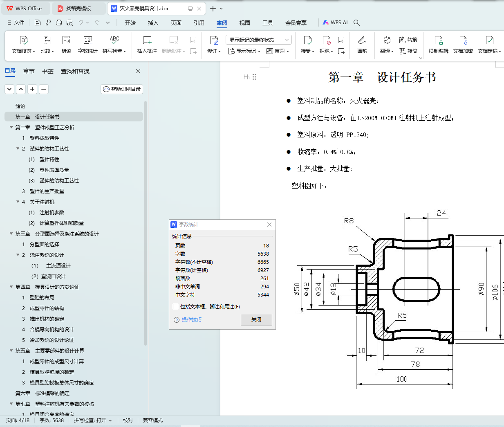The width and height of the screenshot is (504, 427).
Task: Close the navigation pane with X
Action: click(x=138, y=71)
